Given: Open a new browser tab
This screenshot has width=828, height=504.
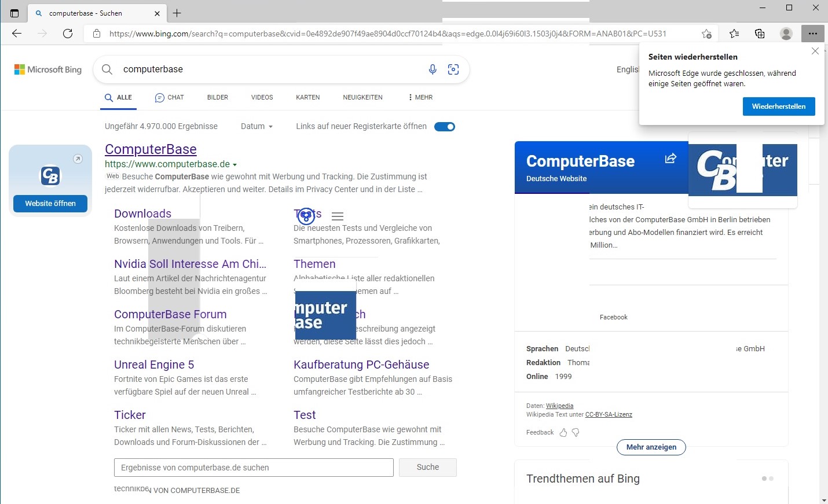Looking at the screenshot, I should [177, 13].
